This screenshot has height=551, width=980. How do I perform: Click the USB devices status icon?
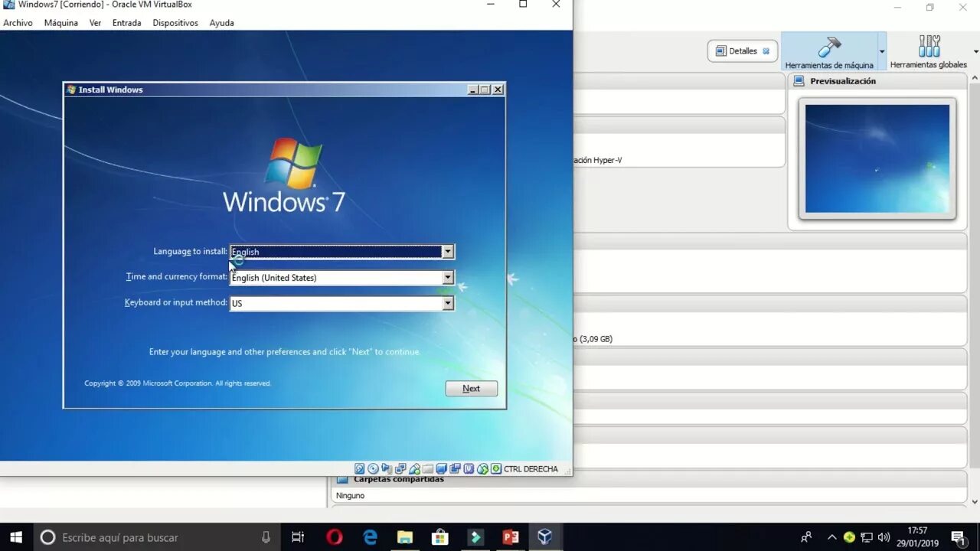[x=414, y=468]
